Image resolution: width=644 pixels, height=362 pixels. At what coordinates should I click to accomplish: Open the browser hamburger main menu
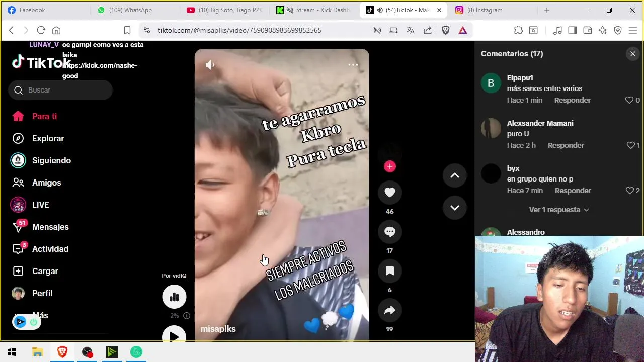(x=633, y=30)
